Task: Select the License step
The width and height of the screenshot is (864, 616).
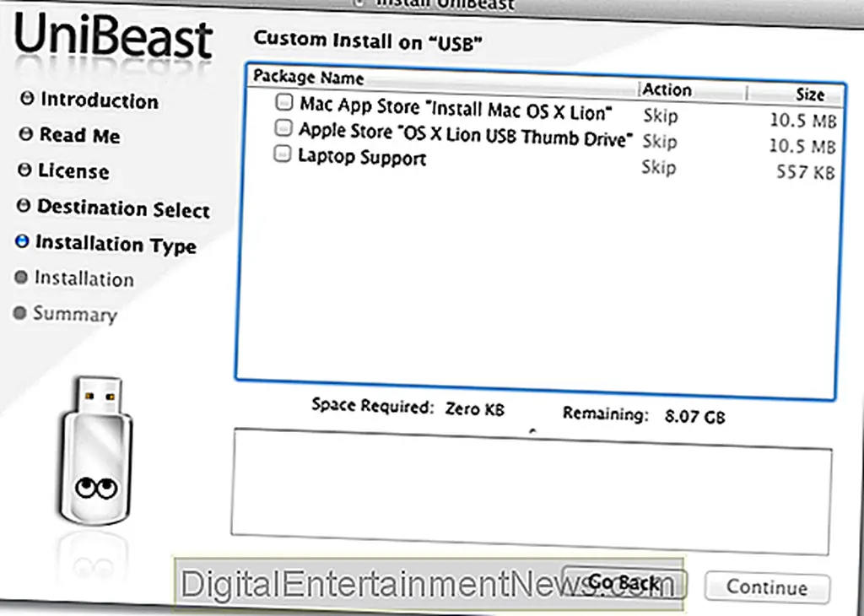Action: click(x=73, y=171)
